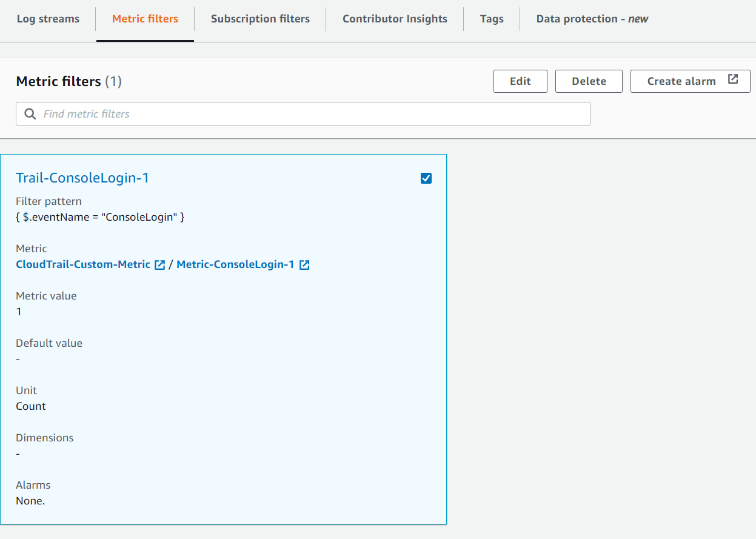756x539 pixels.
Task: Open the Trail-ConsoleLogin-1 filter title link
Action: [82, 178]
